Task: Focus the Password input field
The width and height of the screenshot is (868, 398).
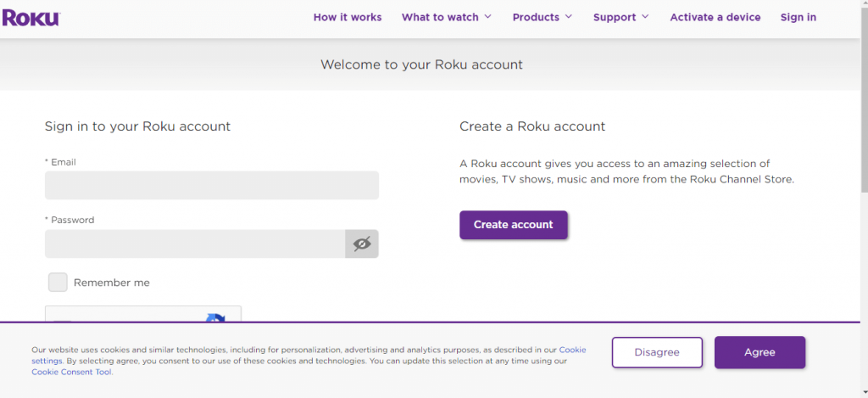Action: click(x=195, y=244)
